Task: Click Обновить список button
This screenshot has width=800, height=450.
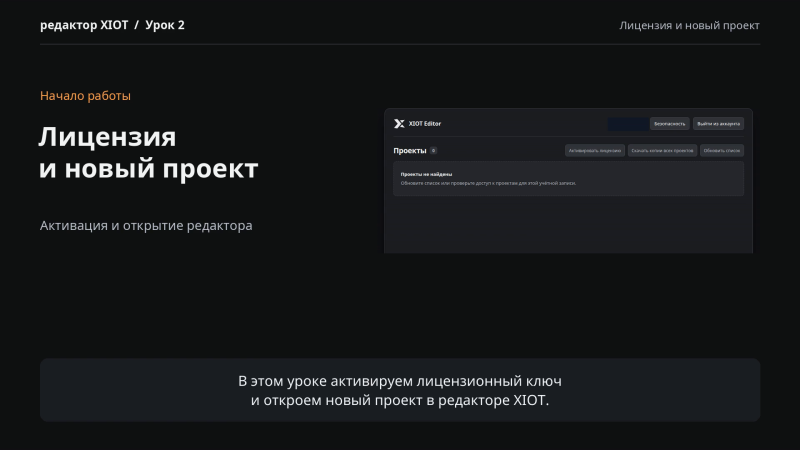Action: coord(721,151)
